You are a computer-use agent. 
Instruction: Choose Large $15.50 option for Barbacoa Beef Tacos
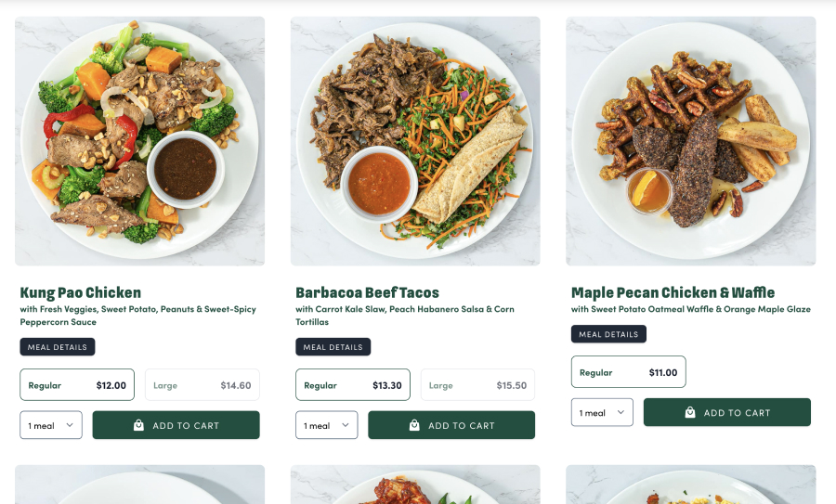477,384
